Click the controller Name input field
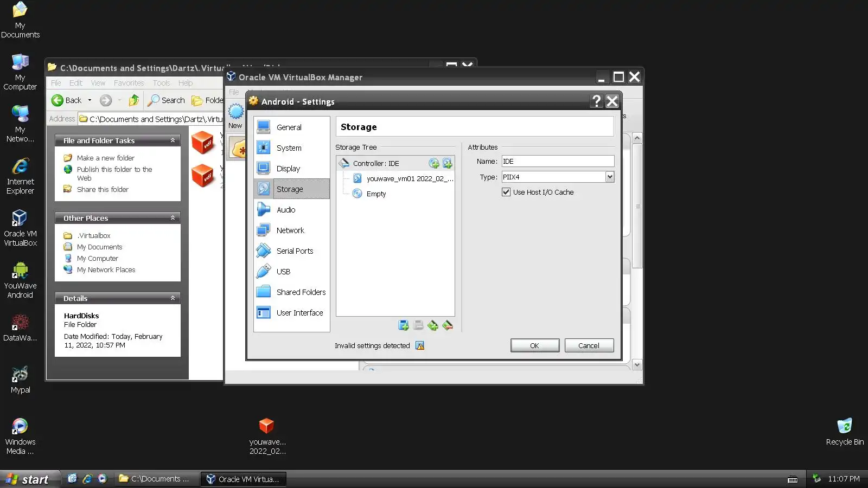Viewport: 868px width, 488px height. pos(558,161)
